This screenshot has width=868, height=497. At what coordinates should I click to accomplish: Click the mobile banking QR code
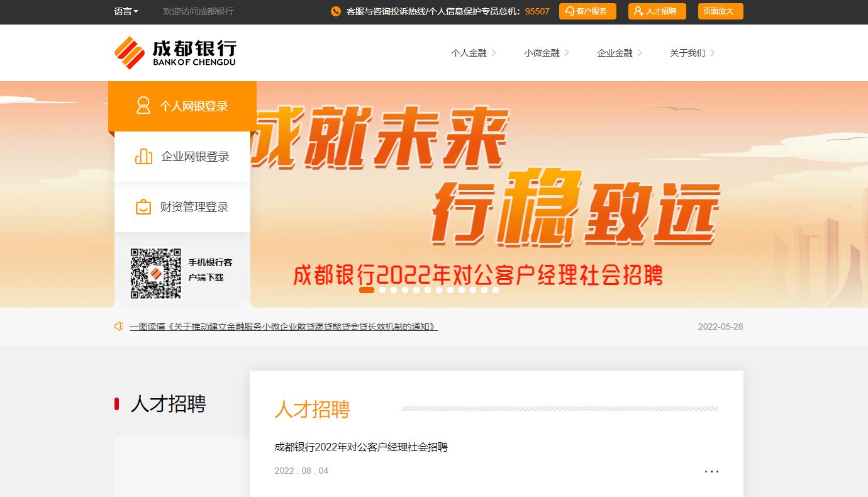coord(155,274)
